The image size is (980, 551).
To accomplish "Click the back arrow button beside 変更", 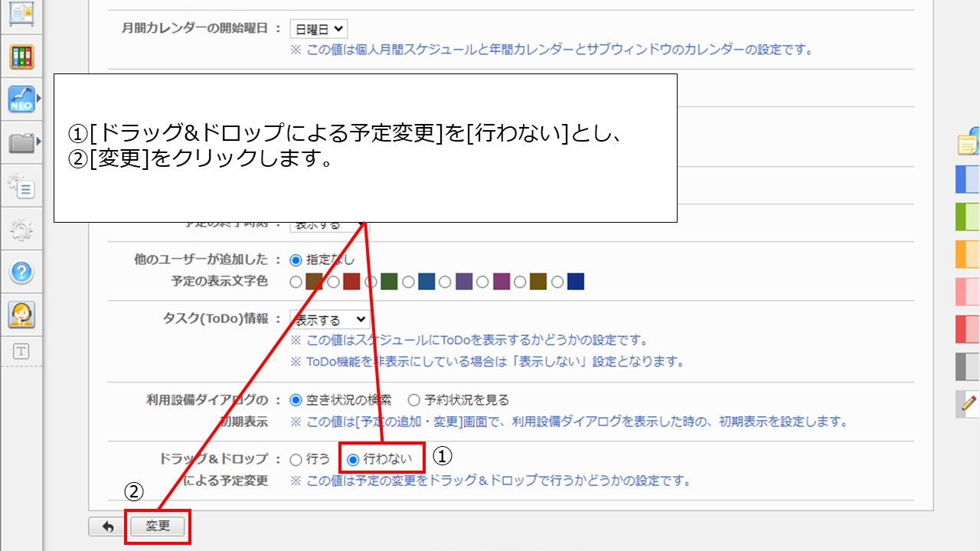I will click(x=107, y=527).
